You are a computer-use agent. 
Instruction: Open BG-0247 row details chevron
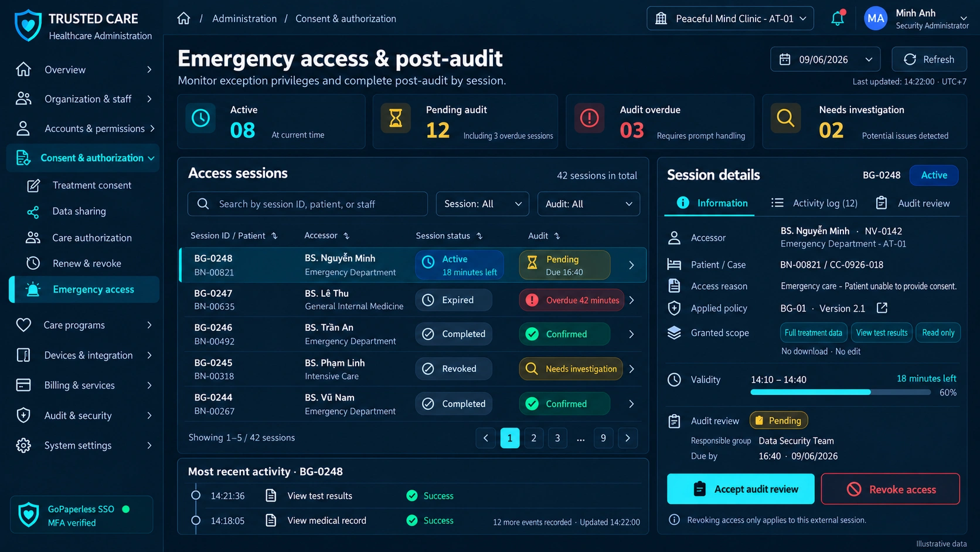click(x=631, y=300)
